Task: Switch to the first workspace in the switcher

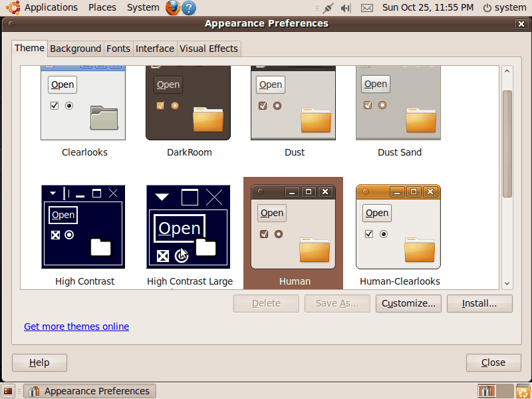Action: click(x=487, y=391)
